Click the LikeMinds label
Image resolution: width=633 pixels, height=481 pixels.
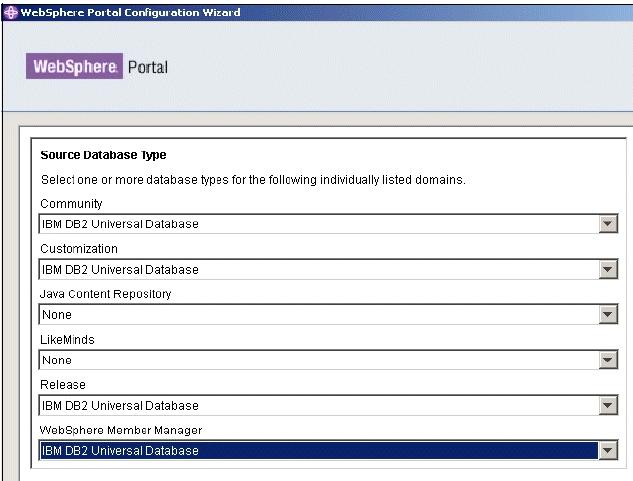coord(67,340)
